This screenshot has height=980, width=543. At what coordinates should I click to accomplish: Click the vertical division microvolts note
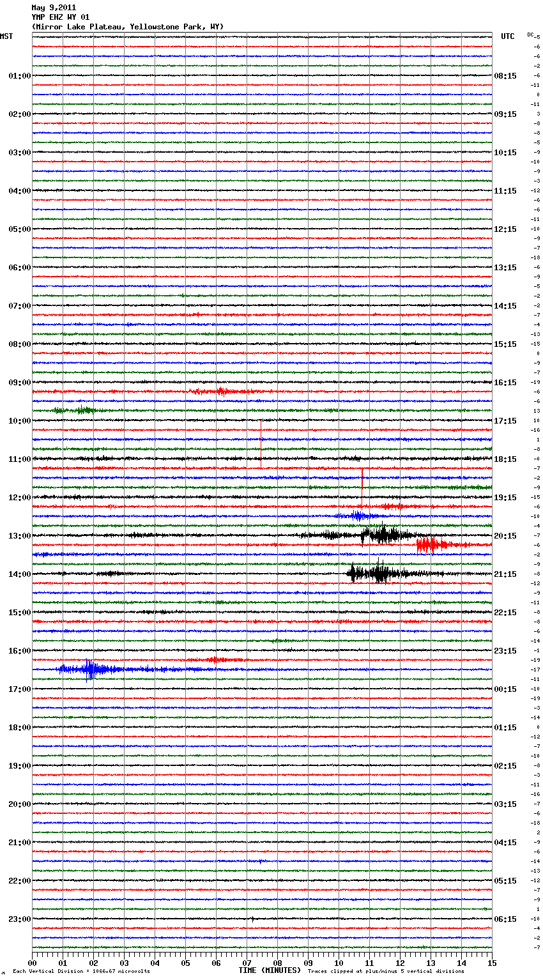[x=81, y=972]
